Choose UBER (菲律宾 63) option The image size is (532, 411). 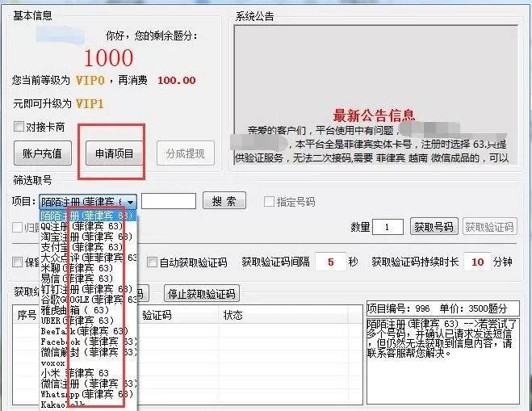pyautogui.click(x=88, y=321)
